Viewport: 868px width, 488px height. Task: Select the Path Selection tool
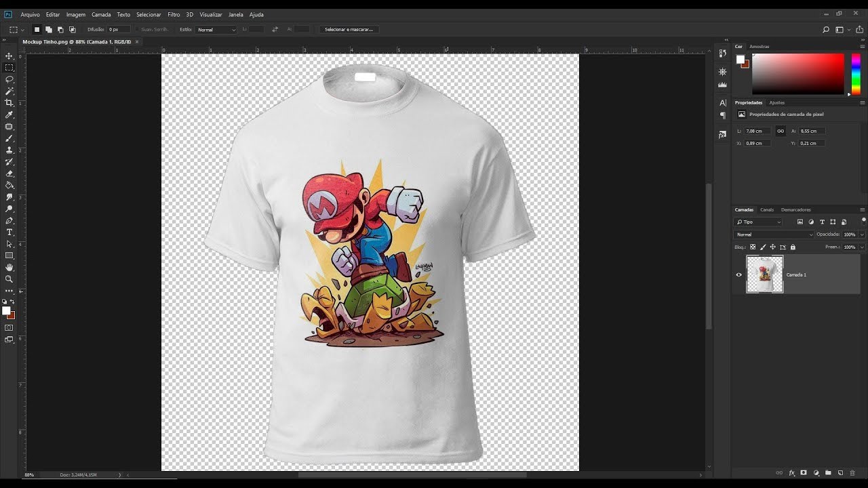click(9, 244)
